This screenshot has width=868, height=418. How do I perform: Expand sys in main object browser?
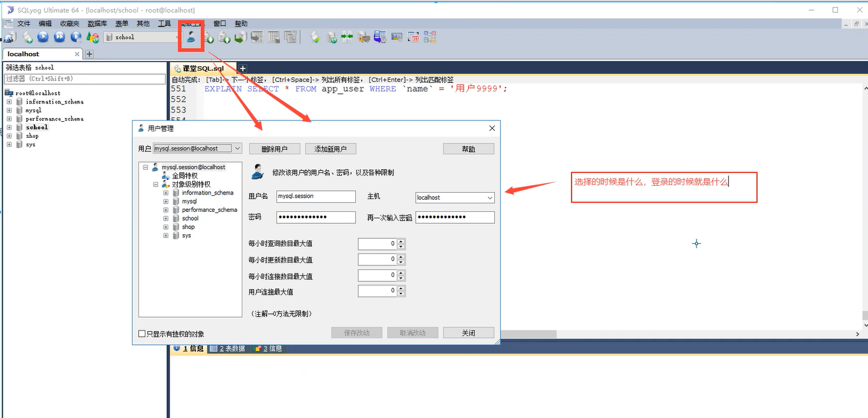point(9,144)
